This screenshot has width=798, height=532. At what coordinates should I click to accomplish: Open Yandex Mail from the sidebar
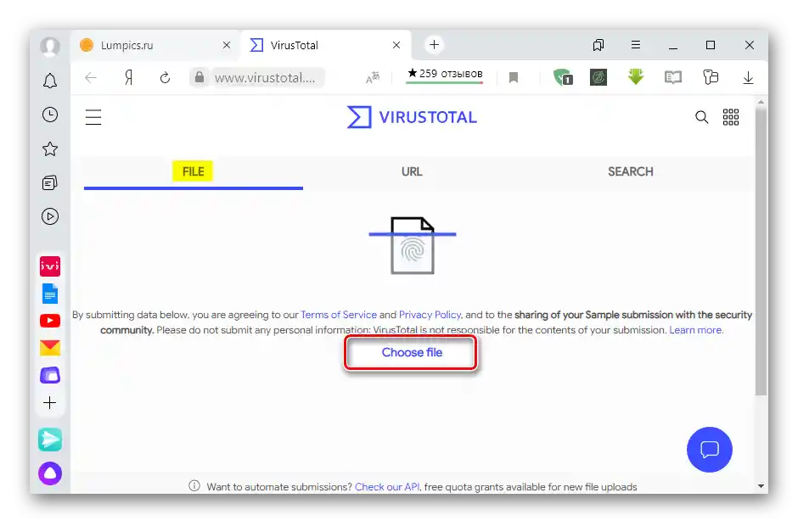coord(50,348)
